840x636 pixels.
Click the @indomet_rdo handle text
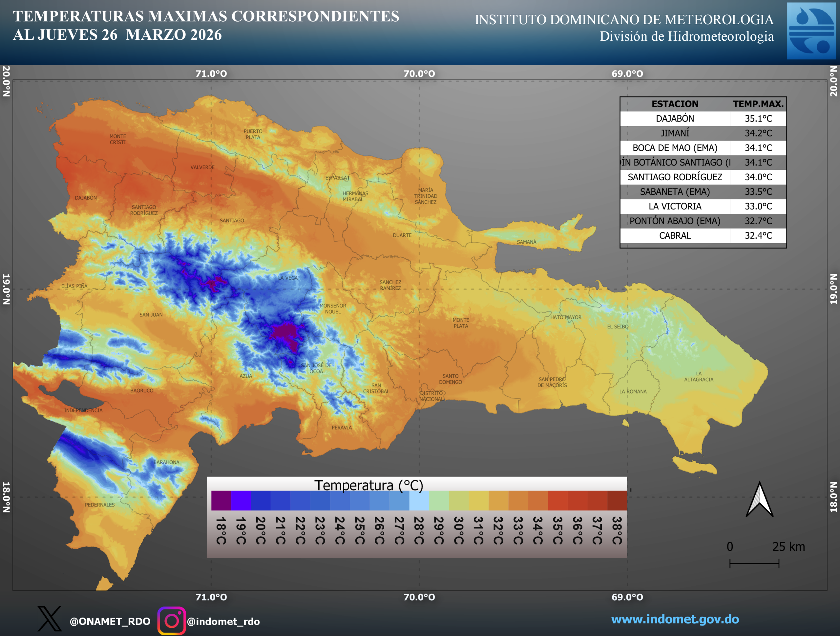(223, 621)
